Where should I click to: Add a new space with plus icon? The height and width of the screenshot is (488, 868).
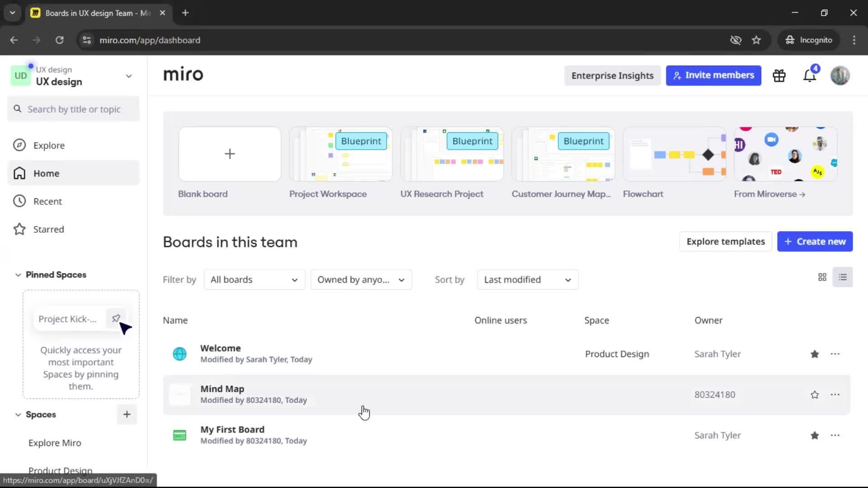(127, 414)
